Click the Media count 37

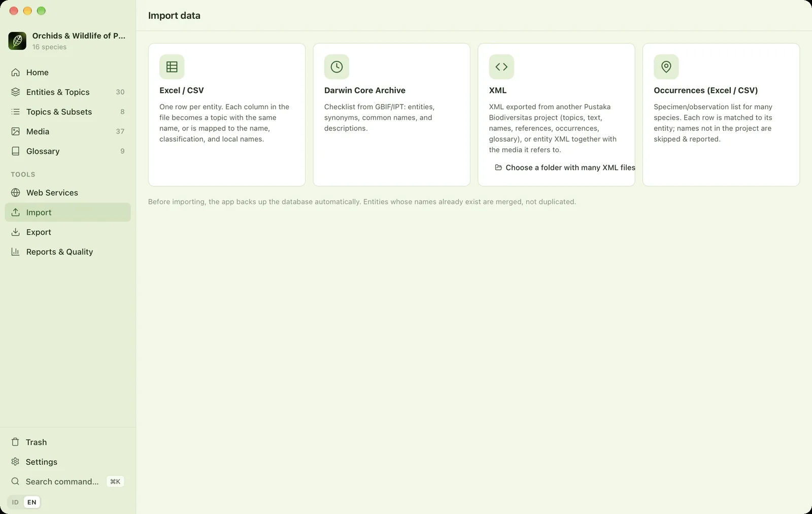pyautogui.click(x=120, y=131)
